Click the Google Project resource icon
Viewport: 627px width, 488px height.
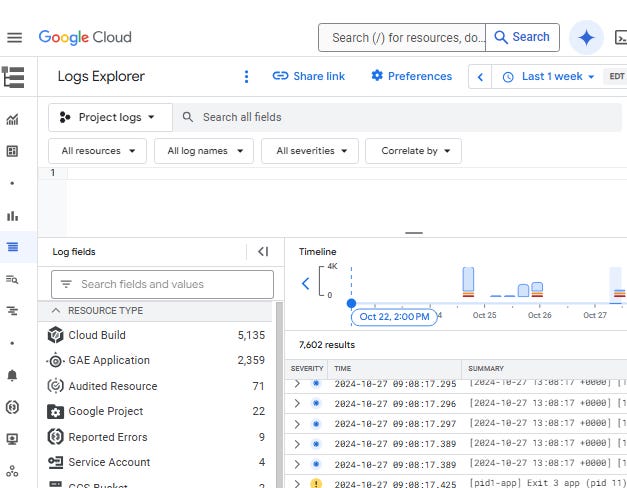56,412
